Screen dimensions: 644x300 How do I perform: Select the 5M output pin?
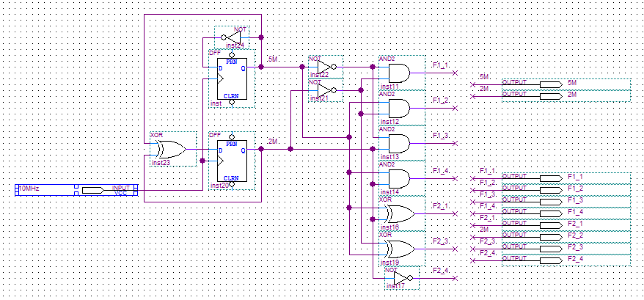pyautogui.click(x=566, y=84)
